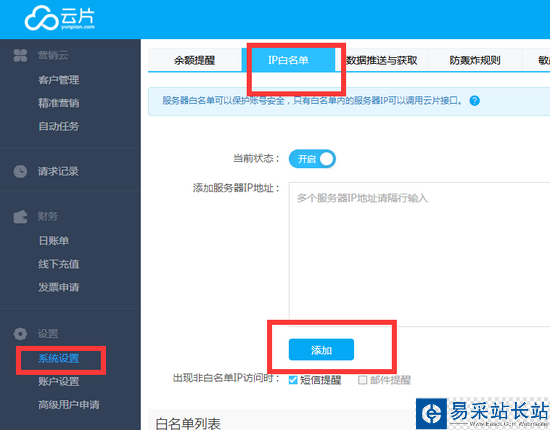Viewport: 550px width, 430px height.
Task: Uncheck the 短信提醒 checkbox
Action: click(x=293, y=380)
